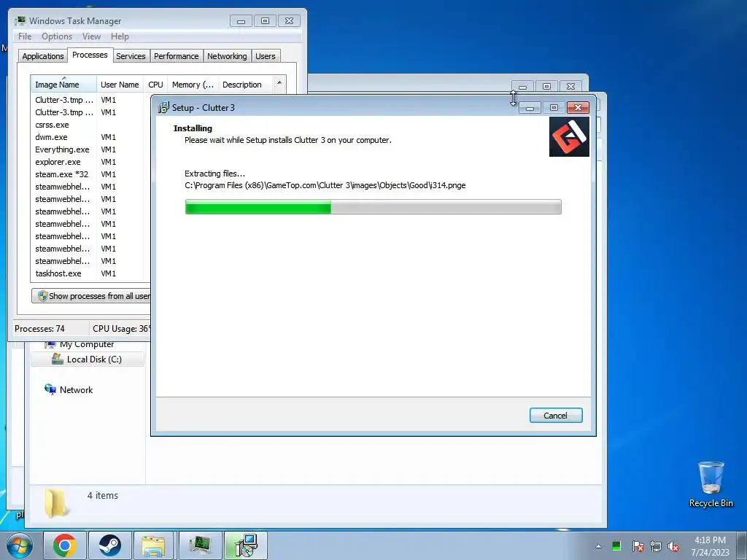Sort processes by Image Name column

click(64, 85)
